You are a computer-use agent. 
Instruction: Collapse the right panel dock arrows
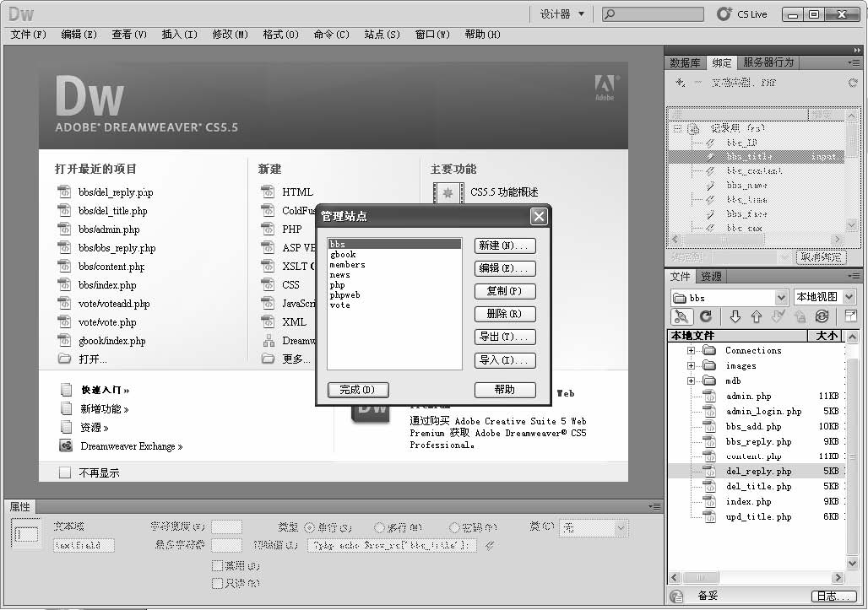point(857,51)
